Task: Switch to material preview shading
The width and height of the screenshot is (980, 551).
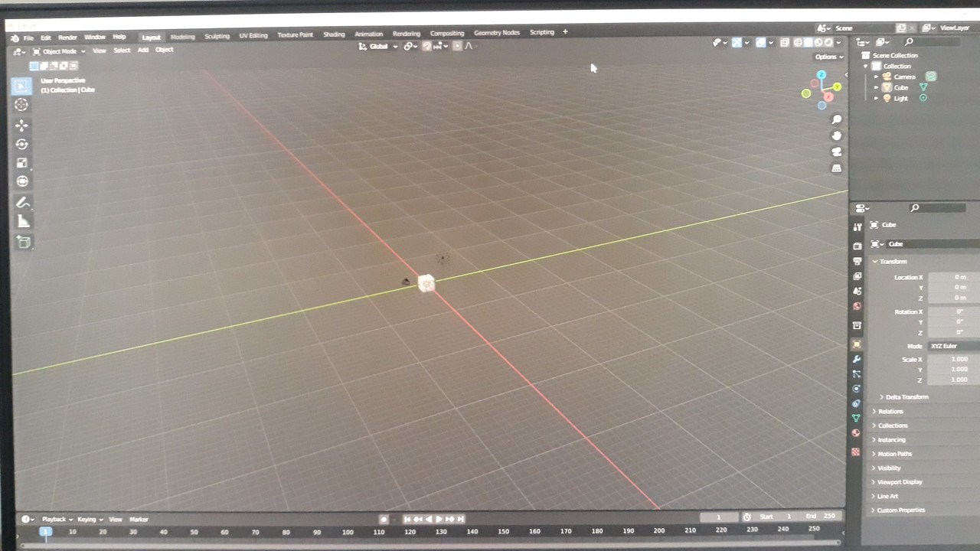Action: tap(818, 43)
